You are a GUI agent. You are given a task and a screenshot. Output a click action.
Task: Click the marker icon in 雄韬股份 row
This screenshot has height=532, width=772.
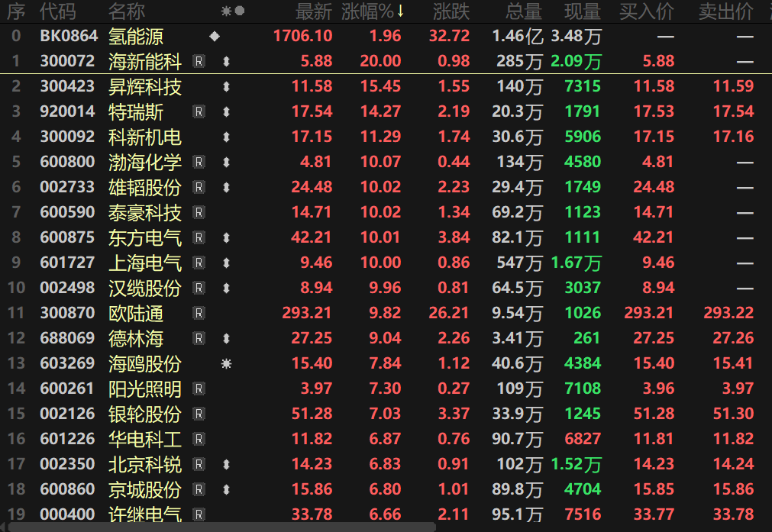(227, 187)
